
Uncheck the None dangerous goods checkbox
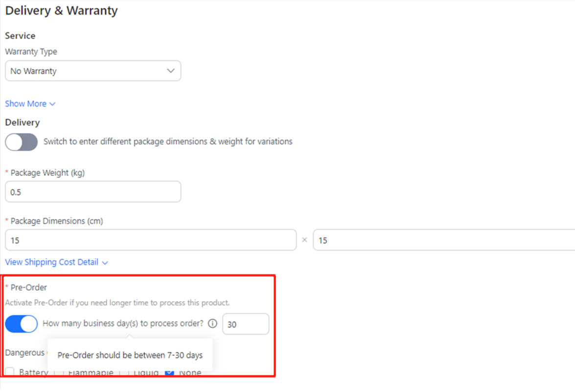(x=170, y=372)
